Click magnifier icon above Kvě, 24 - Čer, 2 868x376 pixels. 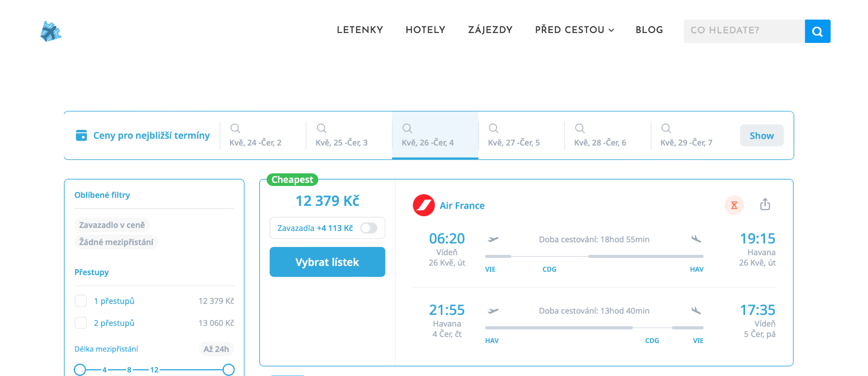(235, 129)
